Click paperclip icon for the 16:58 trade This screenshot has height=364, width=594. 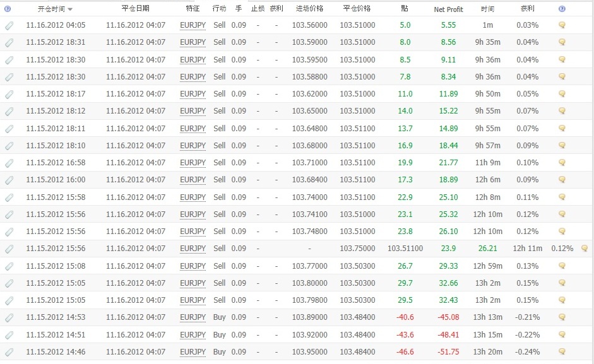[x=9, y=163]
